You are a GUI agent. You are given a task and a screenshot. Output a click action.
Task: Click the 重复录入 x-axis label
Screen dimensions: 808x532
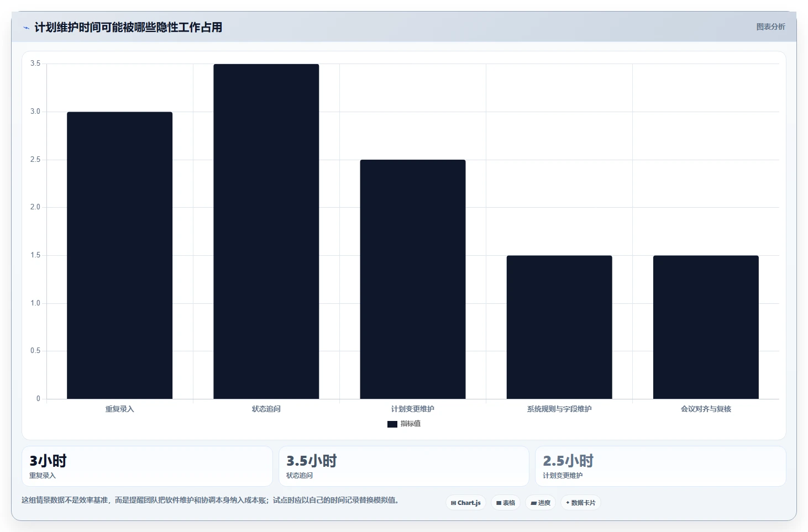coord(120,409)
